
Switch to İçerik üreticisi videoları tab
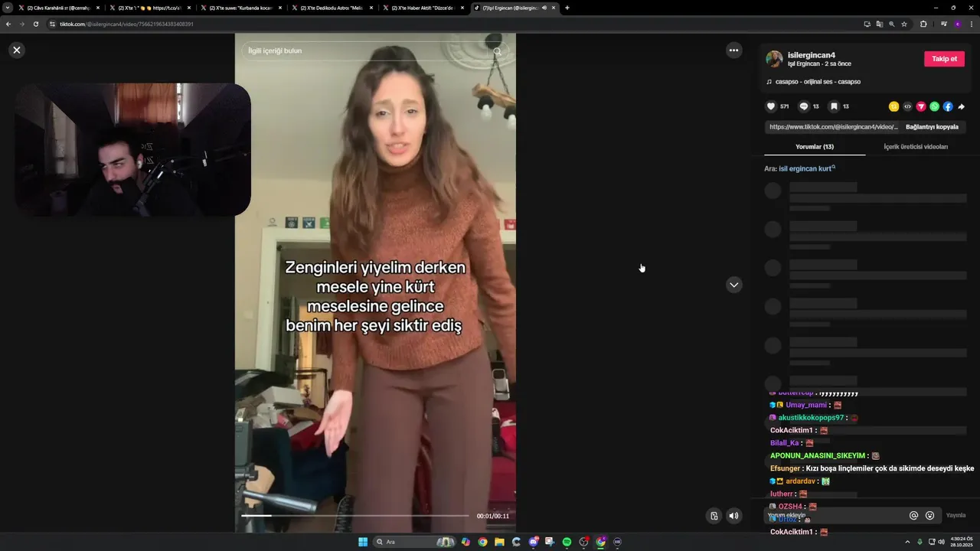916,147
